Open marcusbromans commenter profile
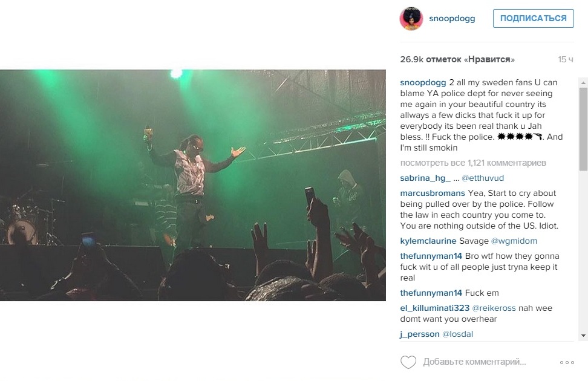The image size is (588, 381). coord(433,193)
